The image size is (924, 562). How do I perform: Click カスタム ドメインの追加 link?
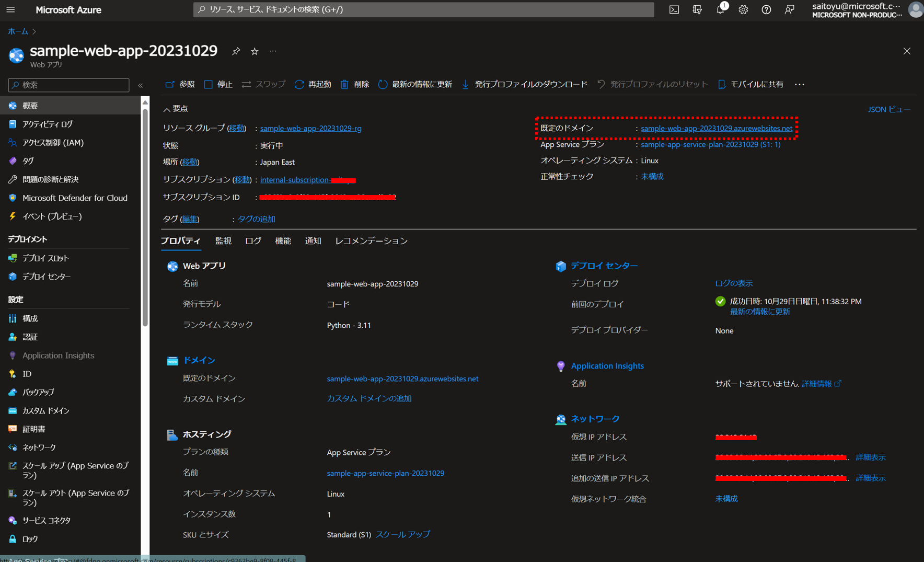point(369,398)
